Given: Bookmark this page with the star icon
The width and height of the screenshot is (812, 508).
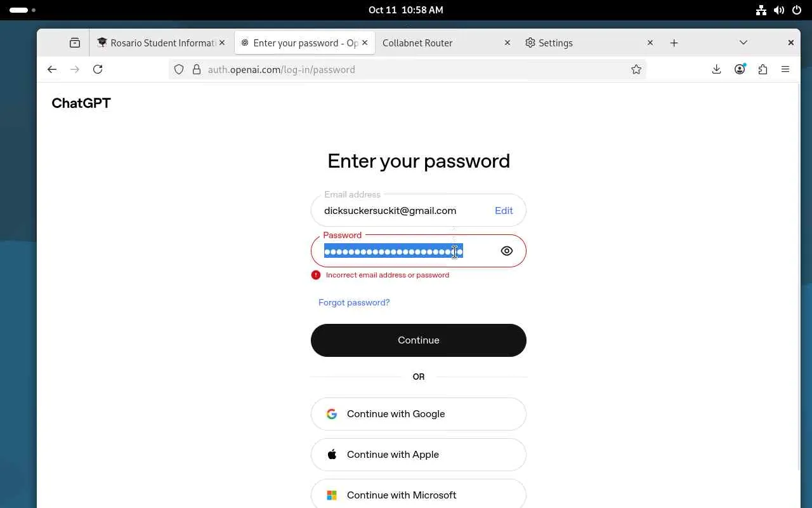Looking at the screenshot, I should pyautogui.click(x=636, y=69).
